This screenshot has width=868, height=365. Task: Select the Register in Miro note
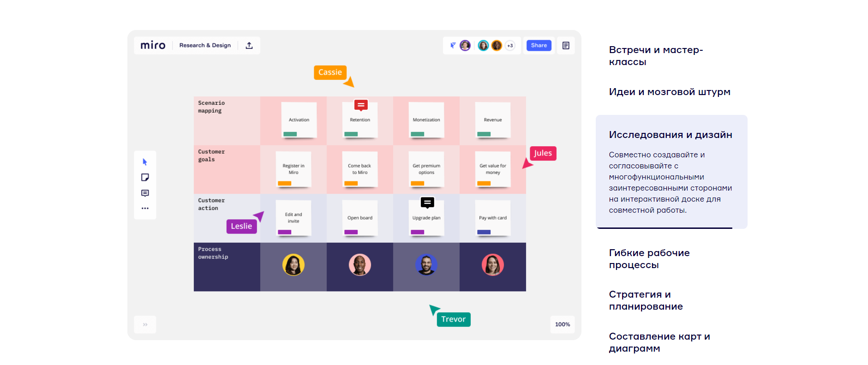(293, 169)
